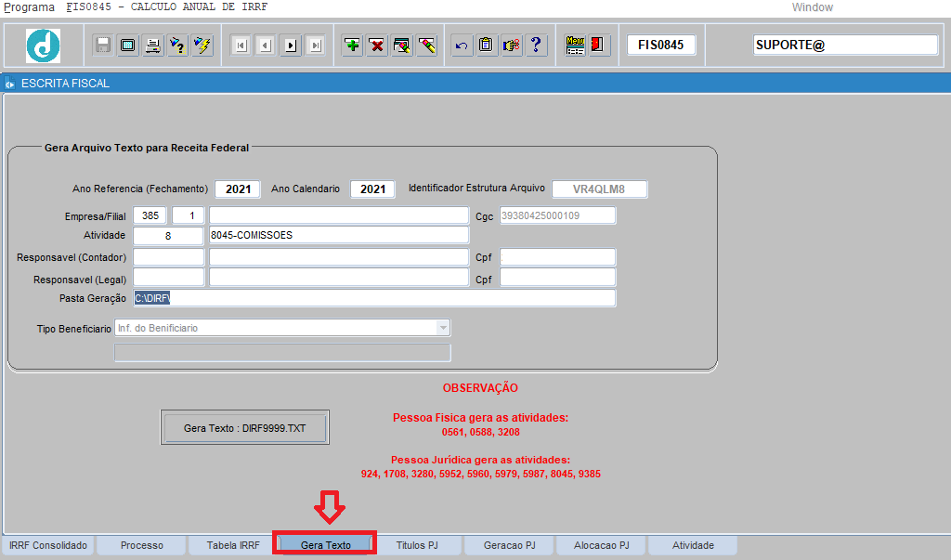Screen dimensions: 951x560
Task: Click the 'Gera Arquivo Texto para Receita Federal' label
Action: tap(147, 148)
